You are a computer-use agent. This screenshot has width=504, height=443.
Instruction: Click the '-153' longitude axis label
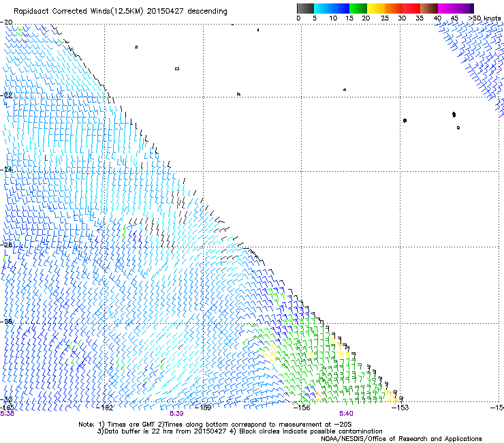pyautogui.click(x=400, y=408)
